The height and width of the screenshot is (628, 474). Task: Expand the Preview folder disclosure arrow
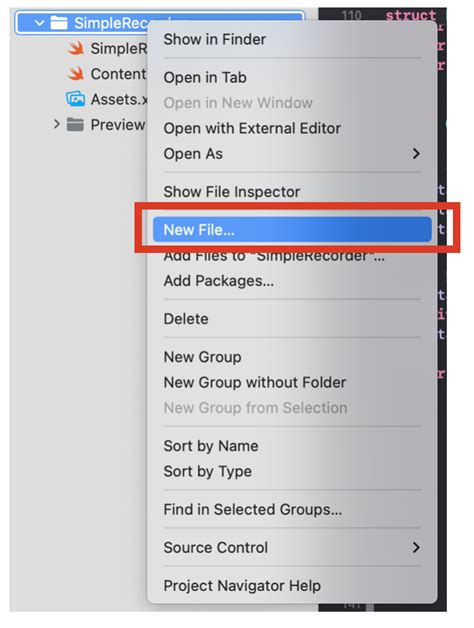[x=56, y=125]
